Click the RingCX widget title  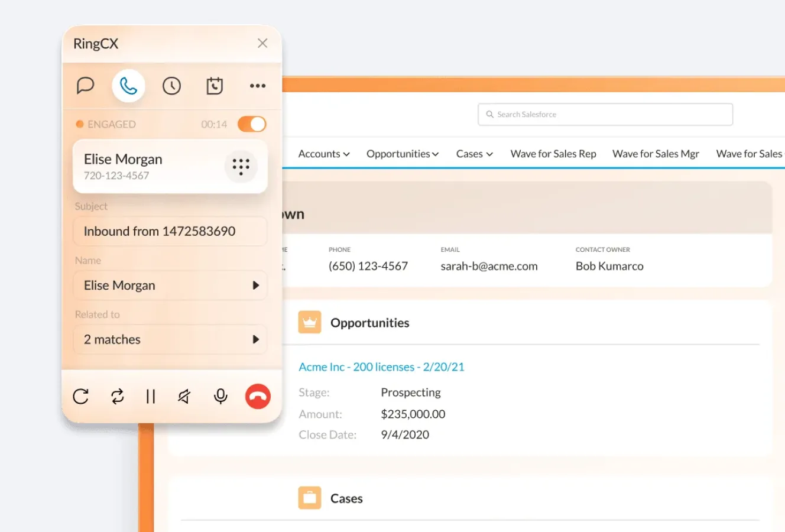(x=96, y=44)
